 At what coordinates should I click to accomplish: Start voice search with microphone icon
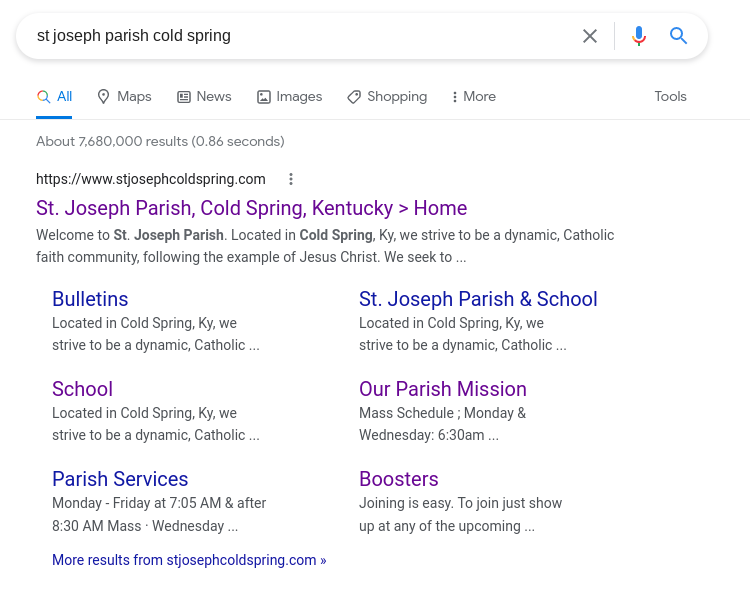pyautogui.click(x=639, y=36)
